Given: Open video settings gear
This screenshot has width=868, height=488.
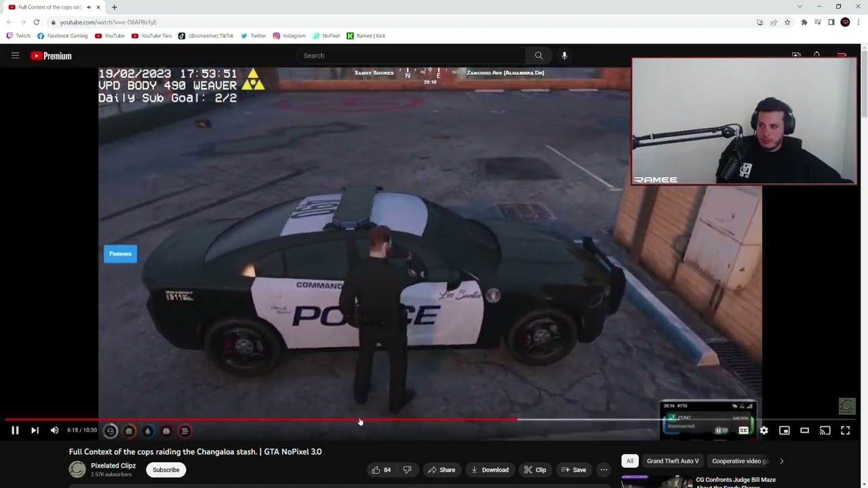Looking at the screenshot, I should point(764,430).
